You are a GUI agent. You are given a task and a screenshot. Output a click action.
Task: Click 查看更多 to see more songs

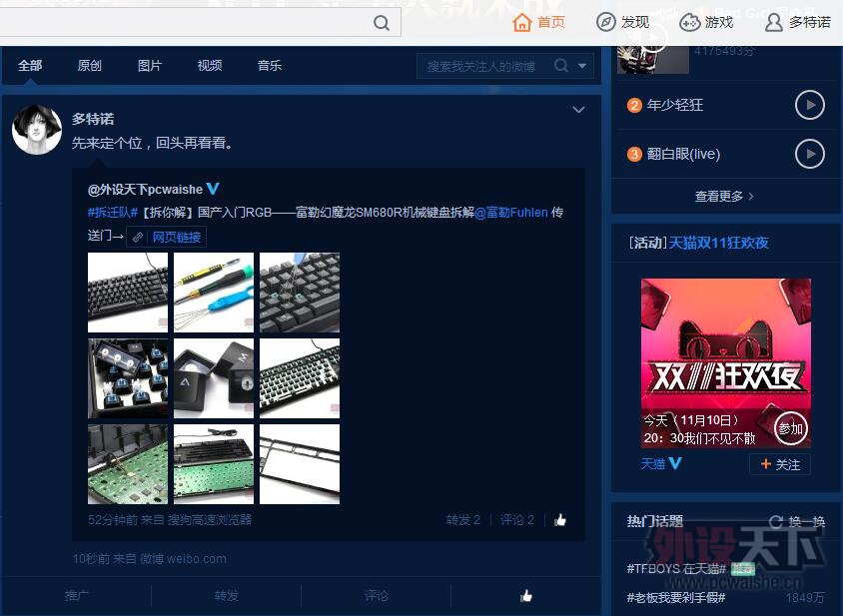point(724,197)
